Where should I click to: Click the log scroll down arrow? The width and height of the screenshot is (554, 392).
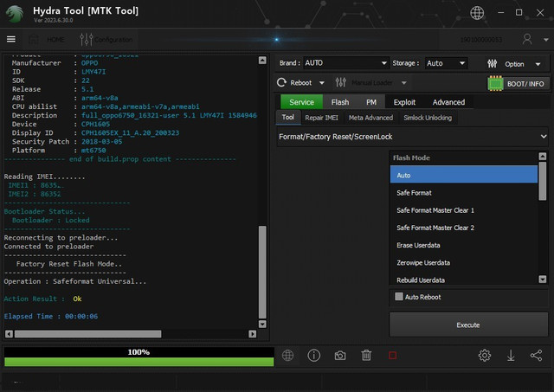point(262,324)
